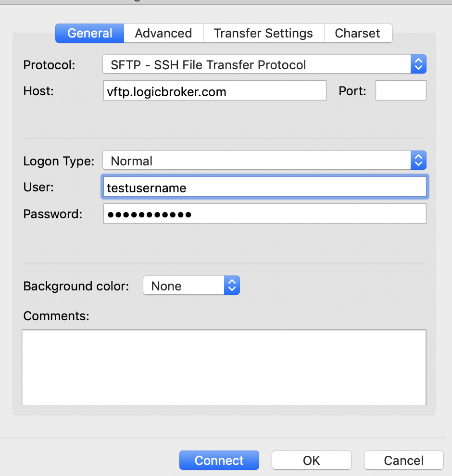Screen dimensions: 452x476
Task: Open Background color dropdown showing None
Action: 185,286
